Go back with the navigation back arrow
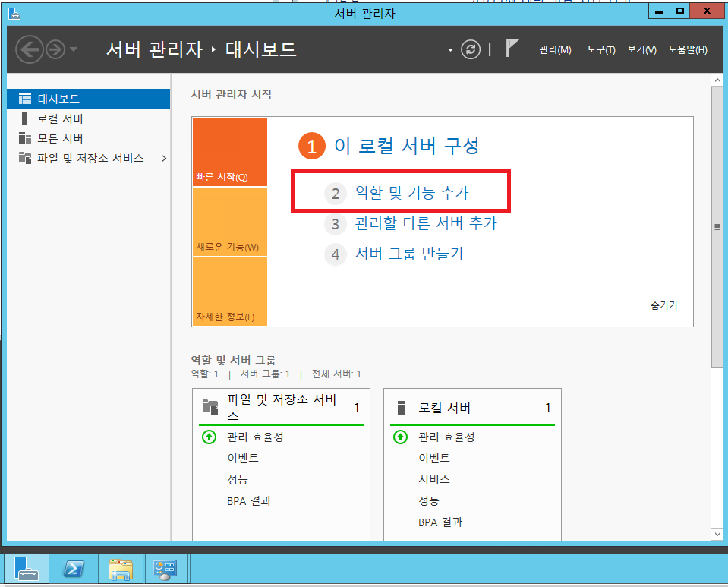 pos(30,49)
